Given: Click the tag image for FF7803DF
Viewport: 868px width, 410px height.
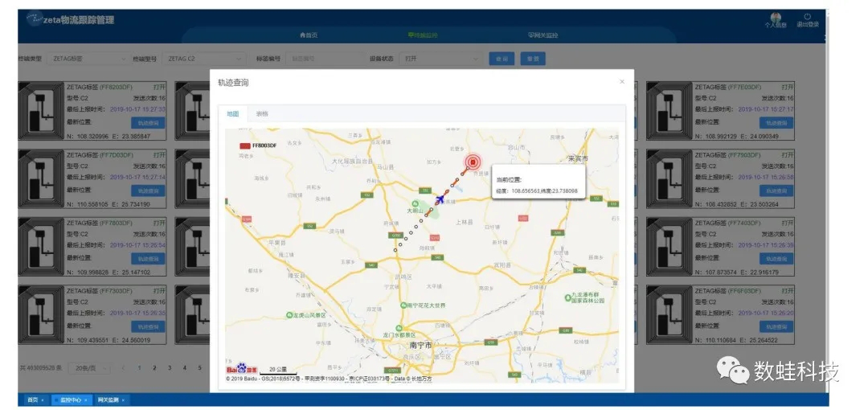Looking at the screenshot, I should [x=42, y=247].
